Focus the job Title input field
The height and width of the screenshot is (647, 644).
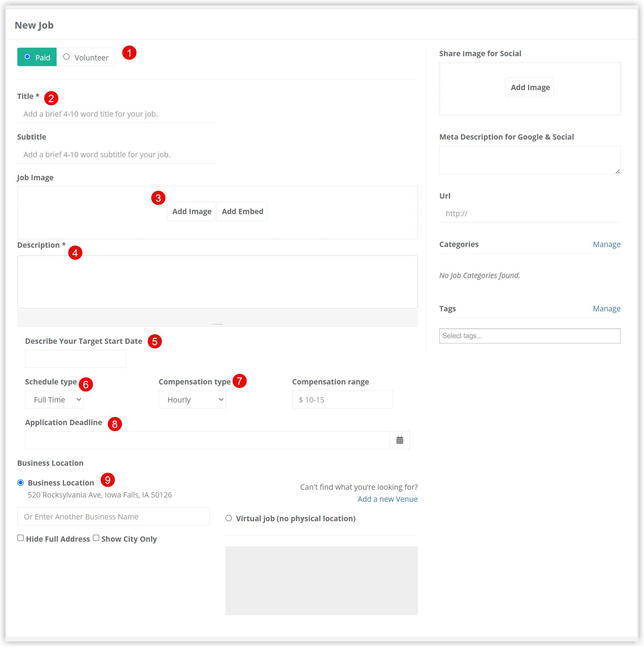[x=117, y=114]
